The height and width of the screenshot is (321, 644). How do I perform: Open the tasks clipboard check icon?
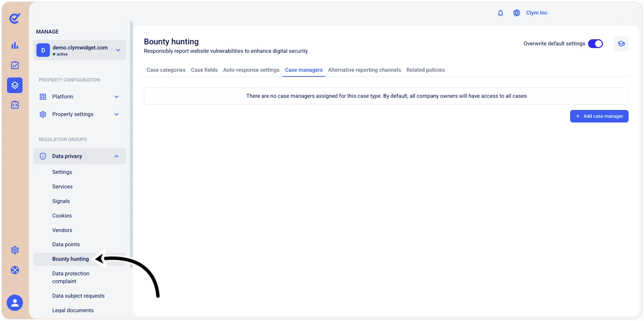15,65
